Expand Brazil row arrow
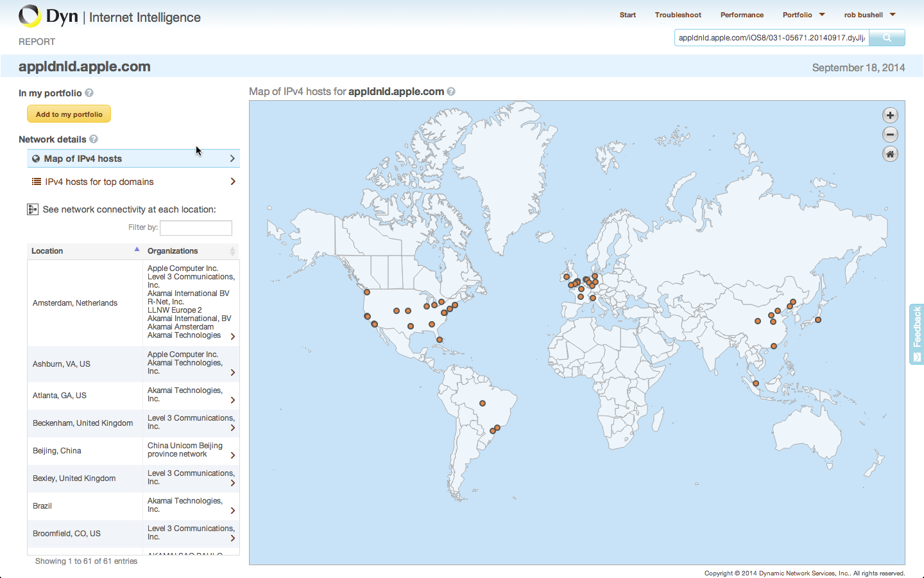 tap(233, 511)
